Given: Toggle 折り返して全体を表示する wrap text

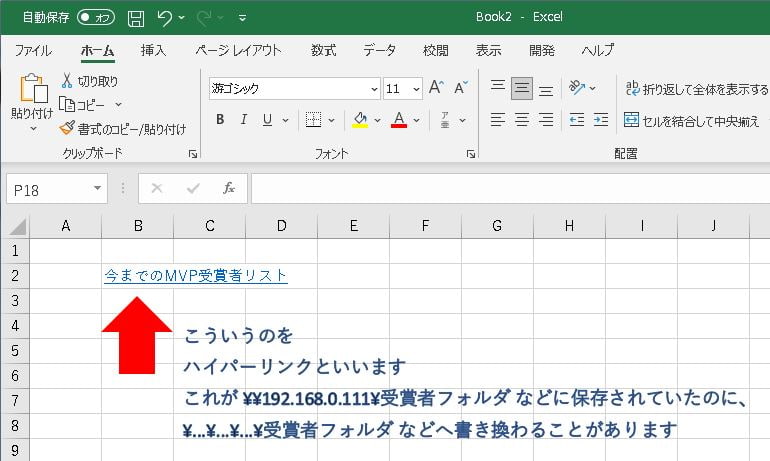Looking at the screenshot, I should tap(696, 89).
